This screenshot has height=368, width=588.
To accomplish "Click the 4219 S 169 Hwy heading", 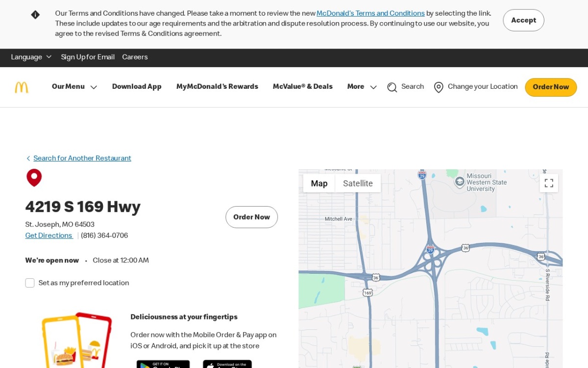I will [x=83, y=207].
